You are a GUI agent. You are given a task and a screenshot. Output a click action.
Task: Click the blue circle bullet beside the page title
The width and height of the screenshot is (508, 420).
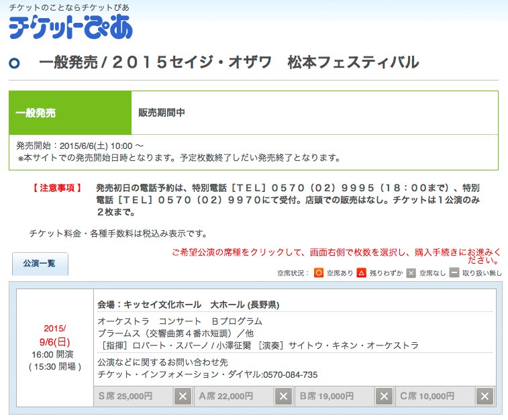[15, 64]
